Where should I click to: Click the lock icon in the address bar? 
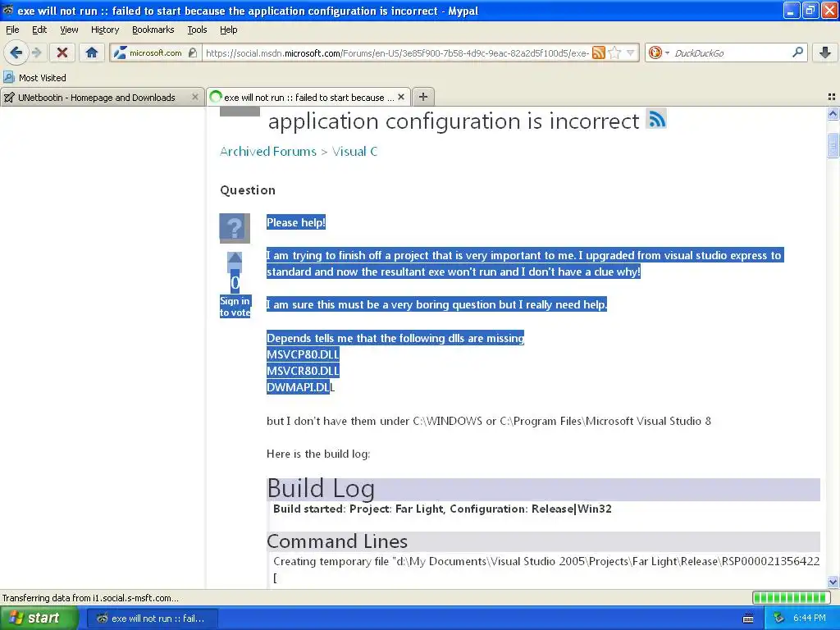[193, 52]
